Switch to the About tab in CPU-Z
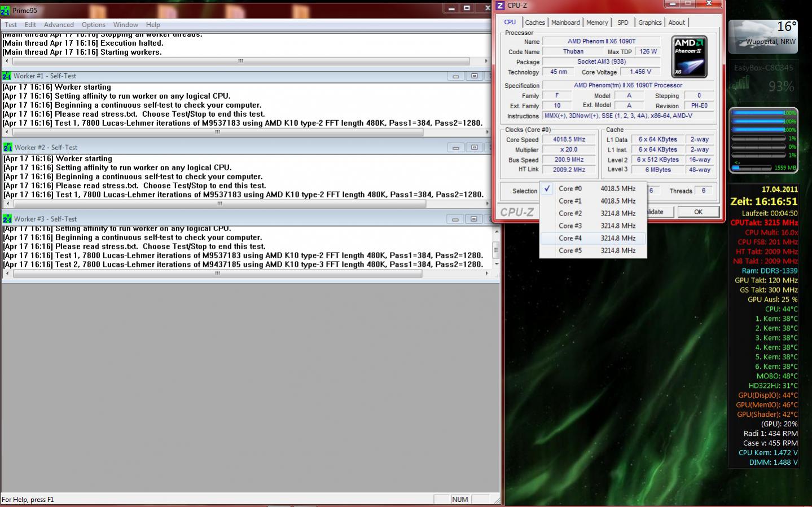Image resolution: width=812 pixels, height=507 pixels. pos(677,23)
